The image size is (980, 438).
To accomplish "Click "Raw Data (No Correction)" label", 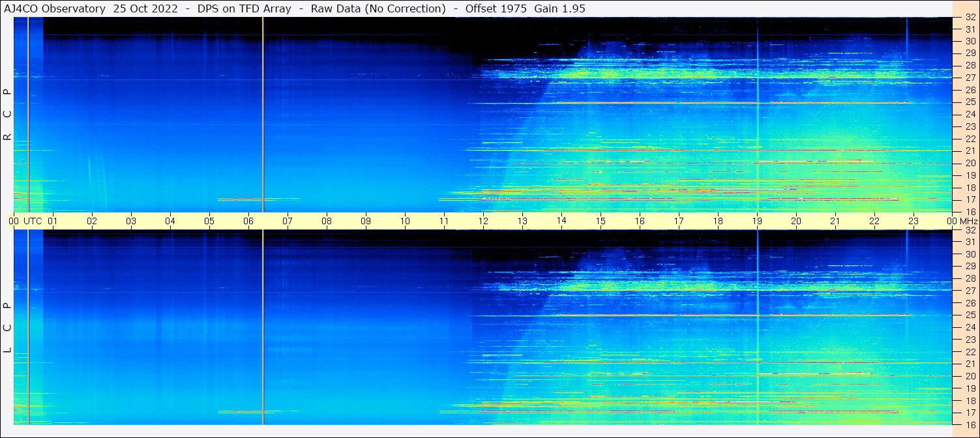I will tap(379, 9).
